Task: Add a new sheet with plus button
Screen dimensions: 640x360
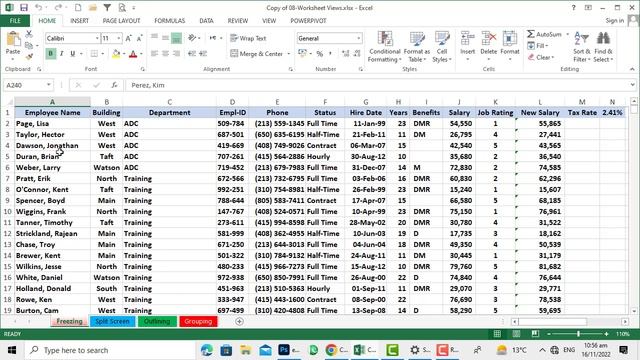Action: (x=239, y=322)
